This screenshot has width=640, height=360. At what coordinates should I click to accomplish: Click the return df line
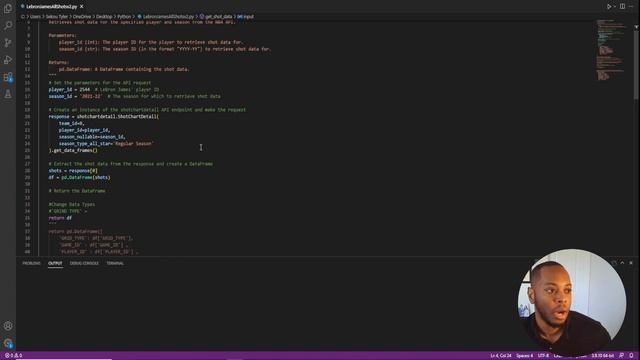(x=60, y=218)
